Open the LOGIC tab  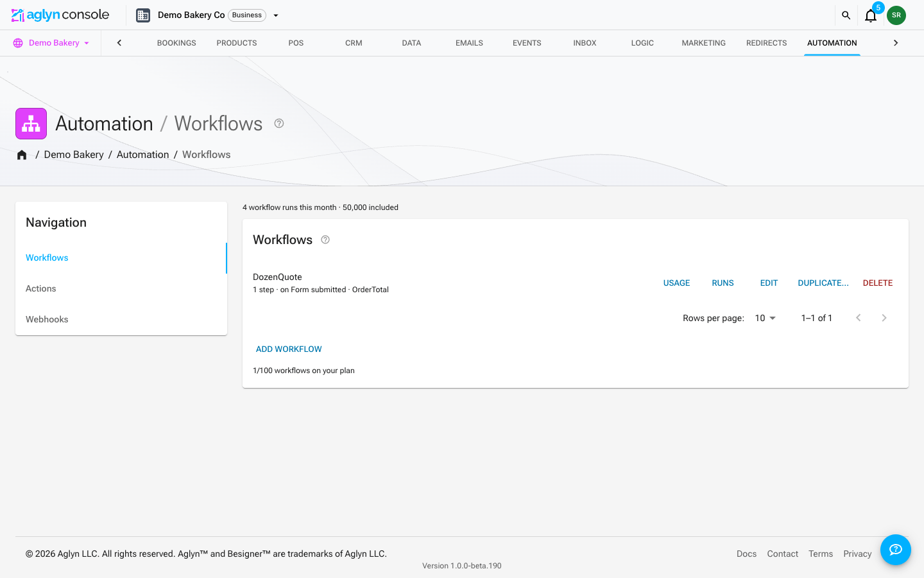point(642,43)
